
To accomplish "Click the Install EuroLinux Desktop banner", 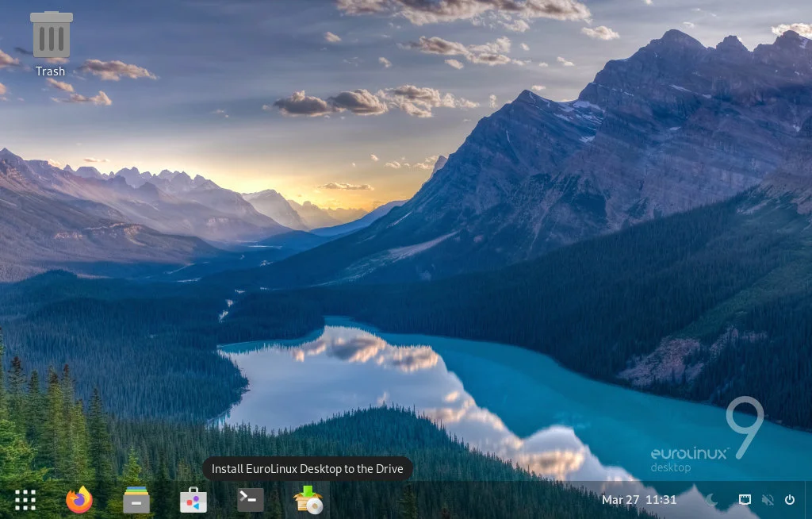I will click(x=308, y=469).
